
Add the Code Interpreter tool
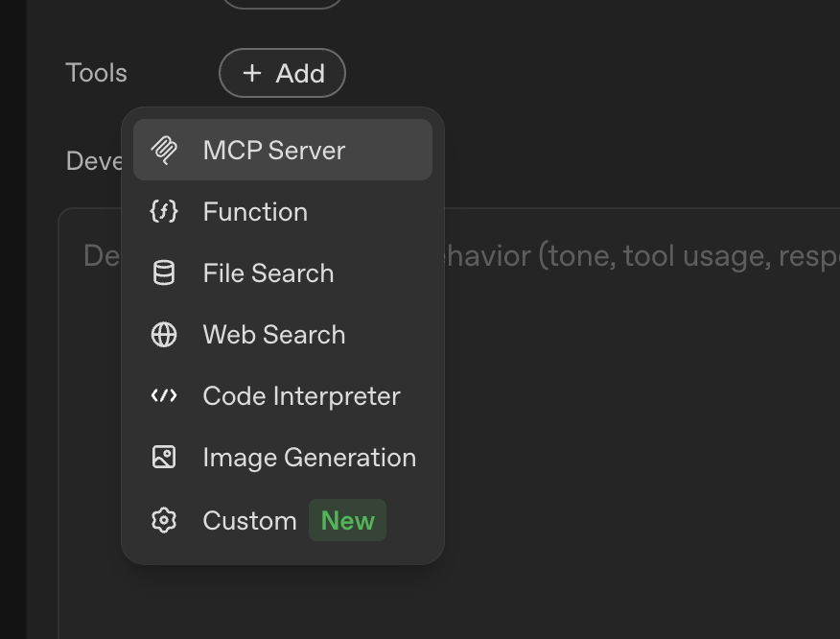301,396
